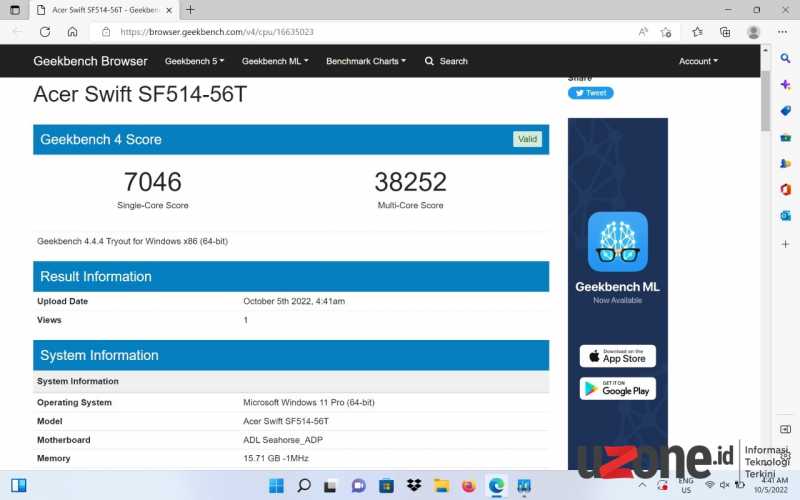Select the upload date value October 5th 2022

(x=294, y=301)
